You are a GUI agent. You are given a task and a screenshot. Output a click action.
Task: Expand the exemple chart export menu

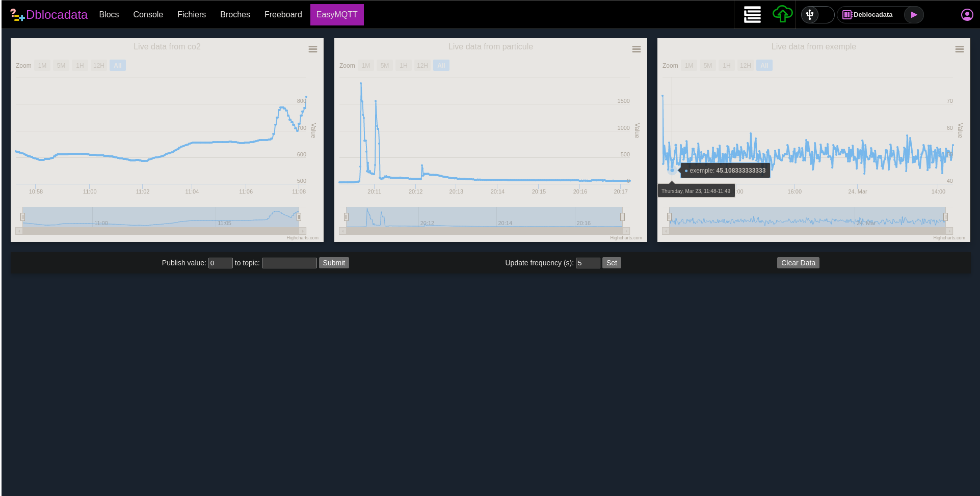tap(959, 49)
